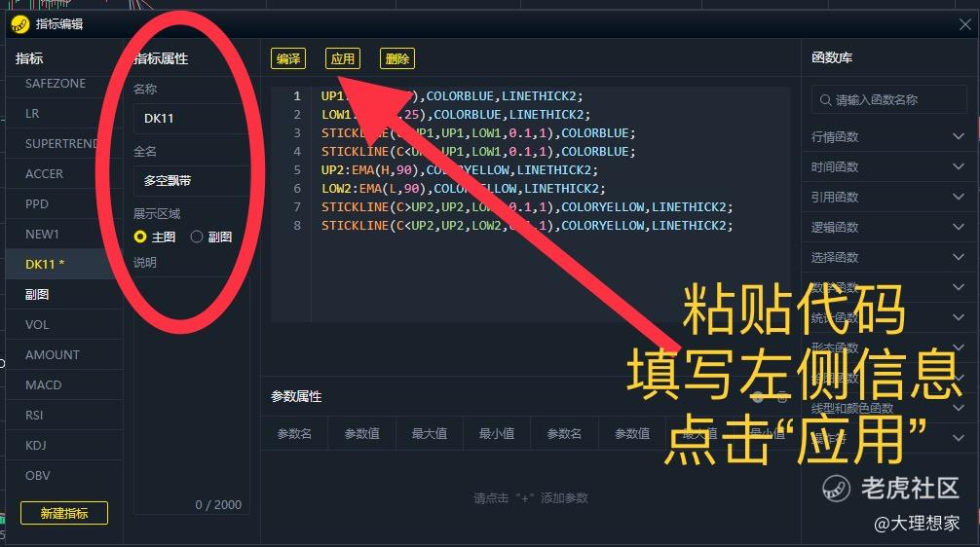Create new indicator with 新建指标 button
The height and width of the screenshot is (547, 980).
pyautogui.click(x=64, y=513)
